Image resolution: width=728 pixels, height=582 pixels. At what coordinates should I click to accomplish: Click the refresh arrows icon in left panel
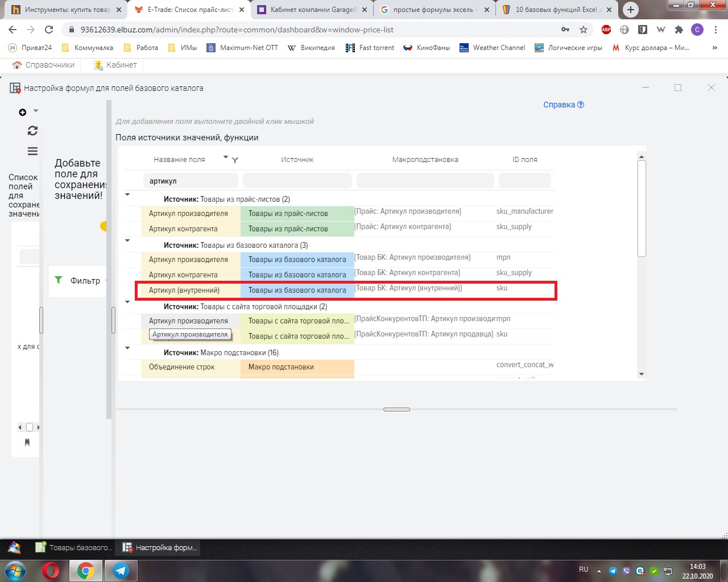coord(32,131)
